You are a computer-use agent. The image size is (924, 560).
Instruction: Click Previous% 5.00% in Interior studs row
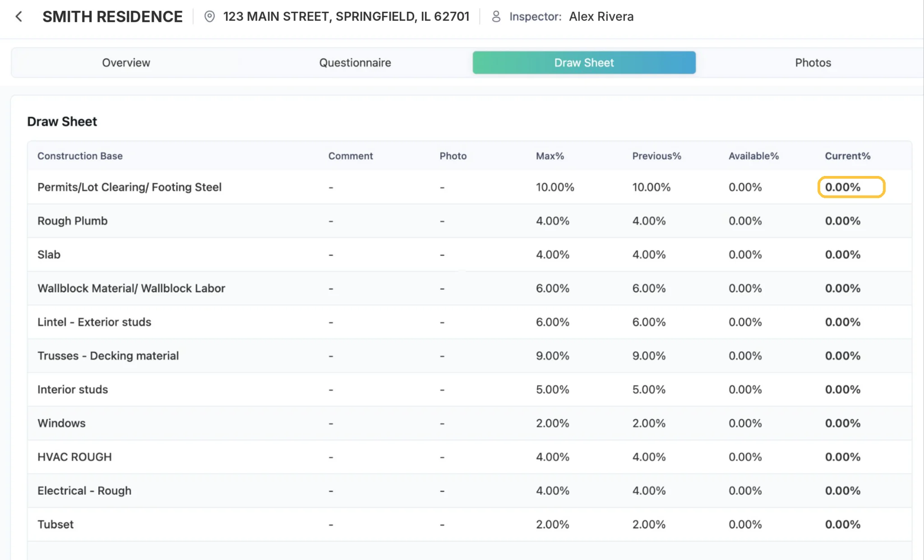tap(649, 389)
